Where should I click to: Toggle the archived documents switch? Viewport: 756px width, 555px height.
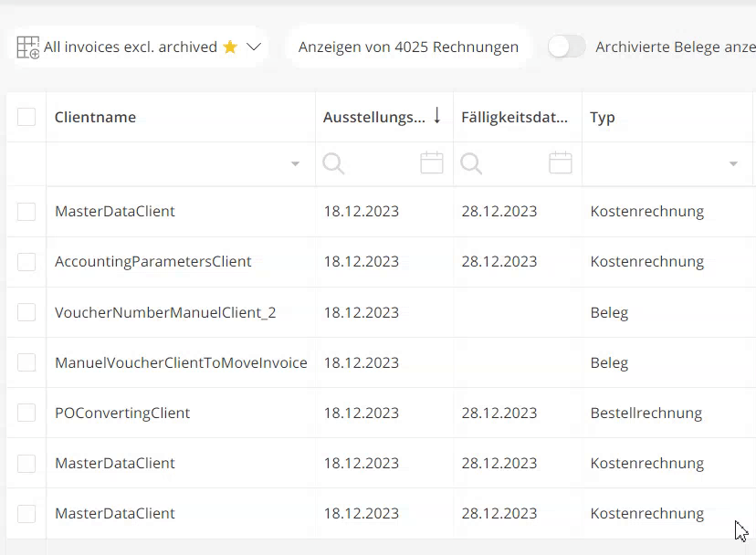click(x=567, y=47)
